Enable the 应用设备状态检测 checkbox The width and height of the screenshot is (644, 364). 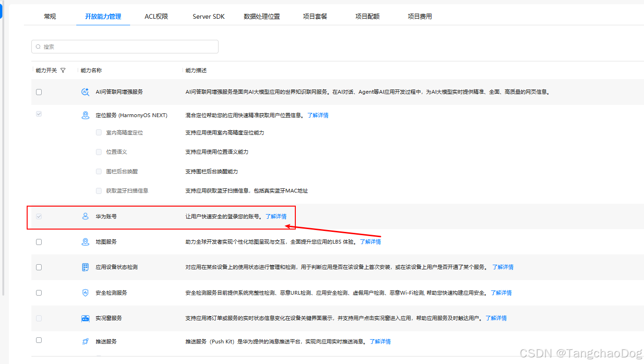pos(39,267)
